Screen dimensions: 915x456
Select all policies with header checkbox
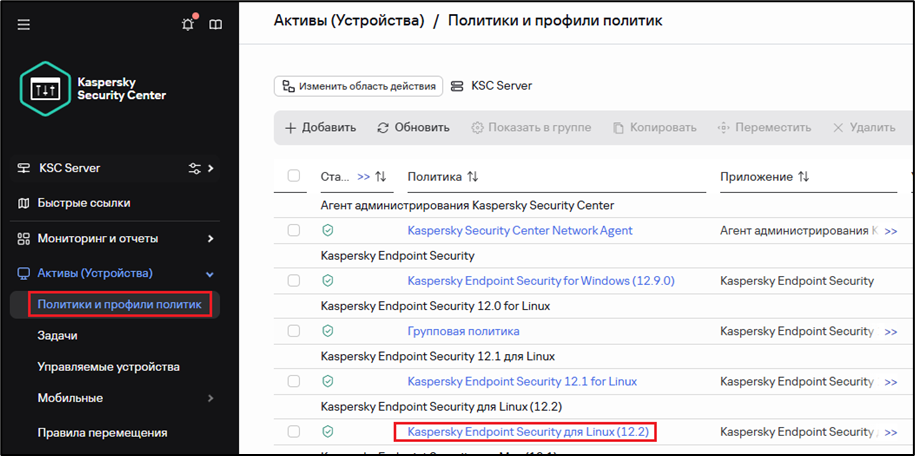(x=294, y=176)
